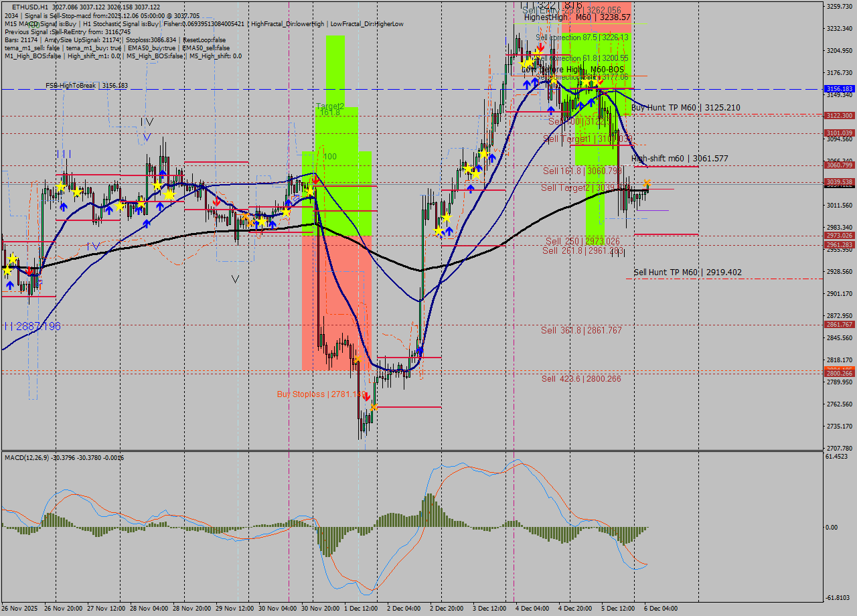This screenshot has height=616, width=857.
Task: Click the Sell 423.6 Fibonacci level label
Action: point(580,379)
